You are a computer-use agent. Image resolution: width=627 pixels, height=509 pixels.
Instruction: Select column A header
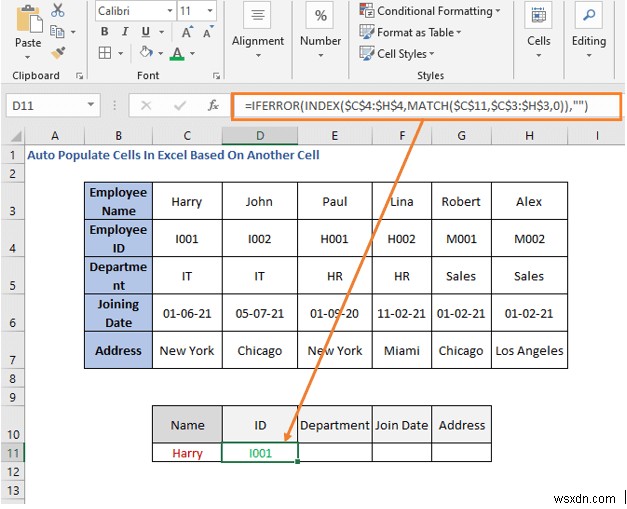click(x=55, y=136)
